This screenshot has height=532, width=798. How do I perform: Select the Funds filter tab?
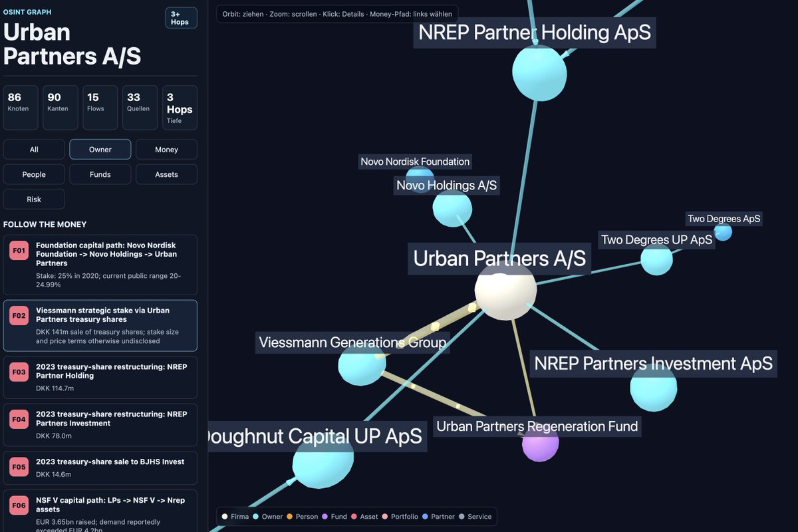point(100,174)
